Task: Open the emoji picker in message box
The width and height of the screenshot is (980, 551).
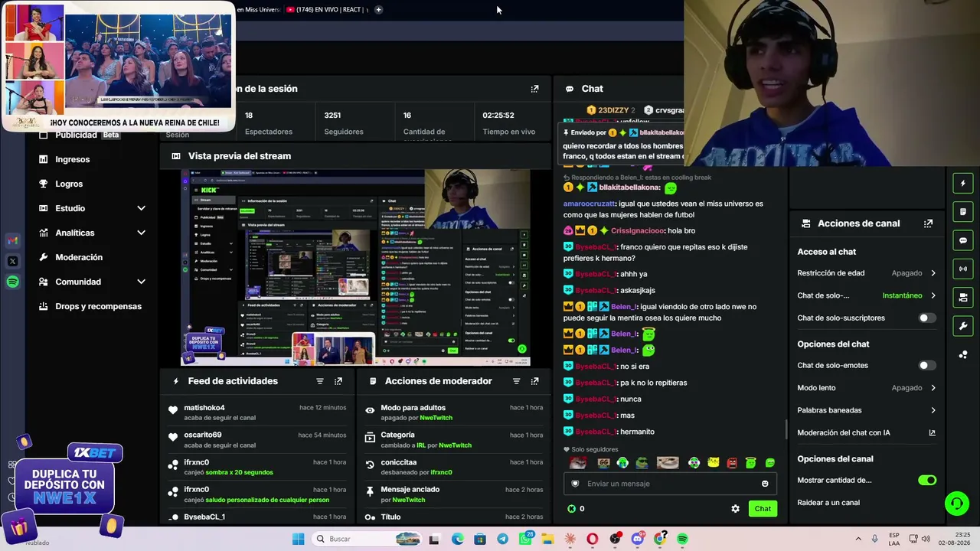Action: pos(765,484)
